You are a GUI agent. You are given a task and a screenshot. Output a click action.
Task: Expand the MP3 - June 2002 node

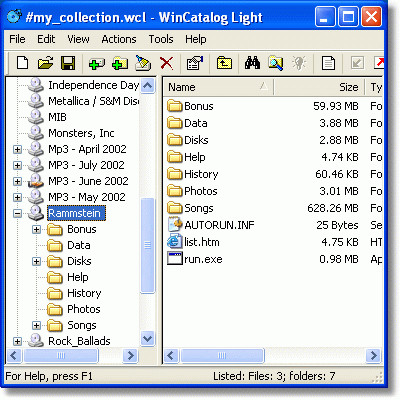tap(17, 181)
